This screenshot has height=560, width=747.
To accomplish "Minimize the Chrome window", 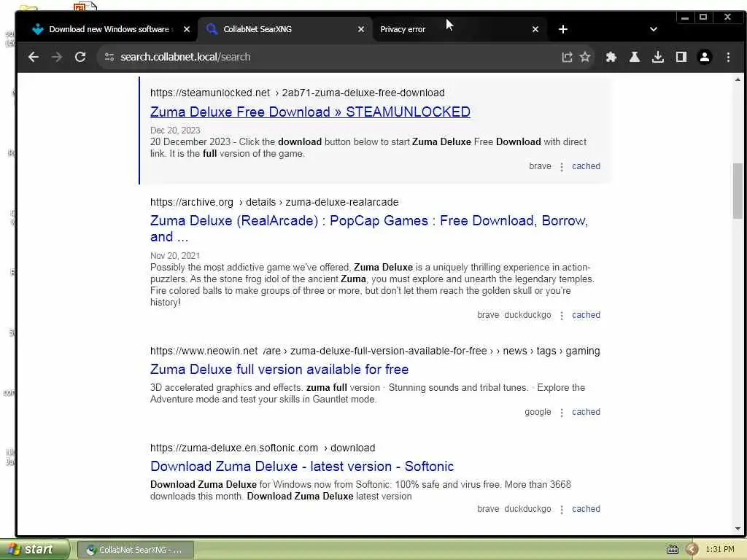I will point(684,17).
